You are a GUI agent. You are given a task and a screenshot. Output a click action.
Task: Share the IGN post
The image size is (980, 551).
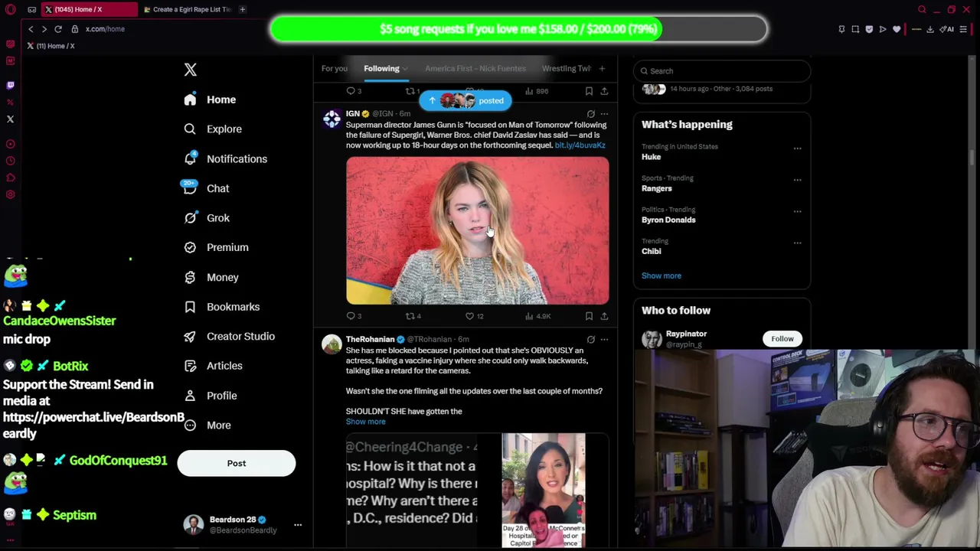coord(604,315)
